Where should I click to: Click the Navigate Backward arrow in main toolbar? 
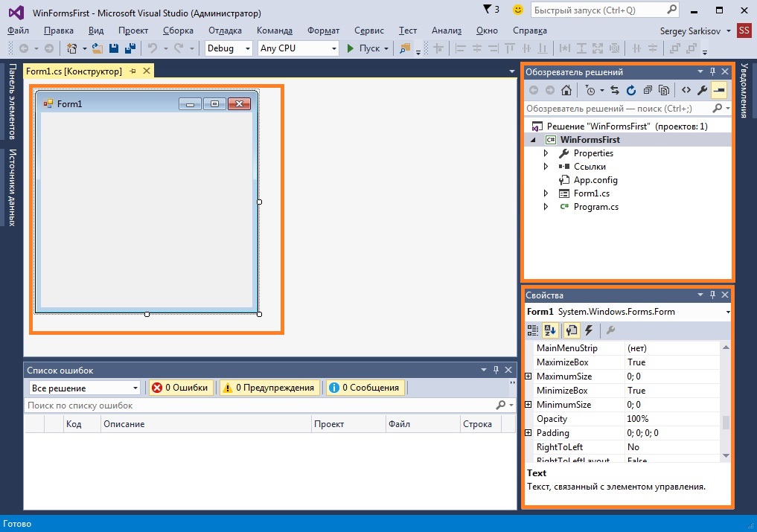[23, 48]
